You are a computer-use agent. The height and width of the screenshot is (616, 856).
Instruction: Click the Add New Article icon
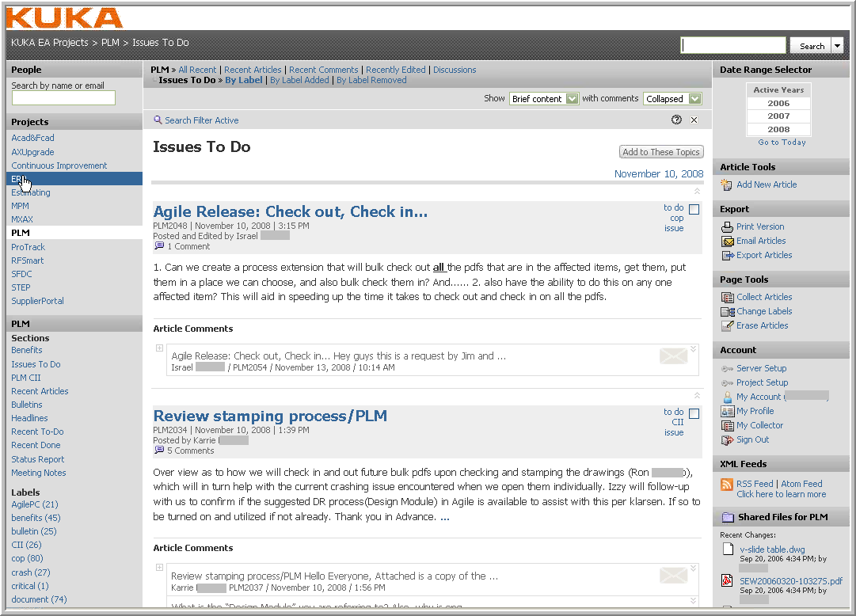(727, 184)
